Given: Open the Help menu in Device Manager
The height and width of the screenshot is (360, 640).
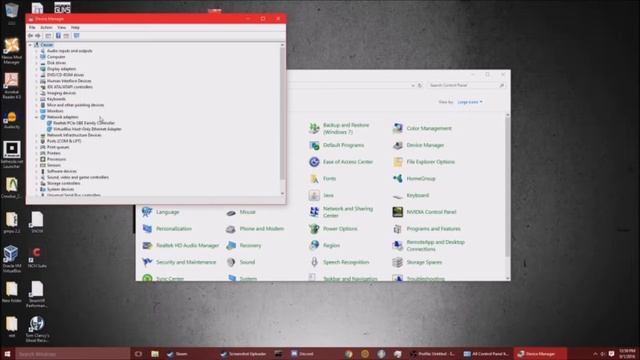Looking at the screenshot, I should click(x=75, y=27).
